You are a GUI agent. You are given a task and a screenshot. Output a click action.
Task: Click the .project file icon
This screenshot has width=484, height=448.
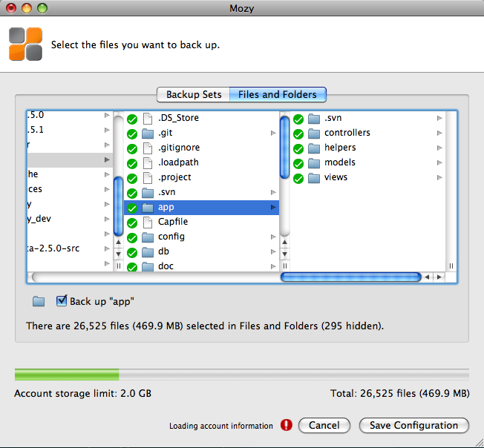148,177
